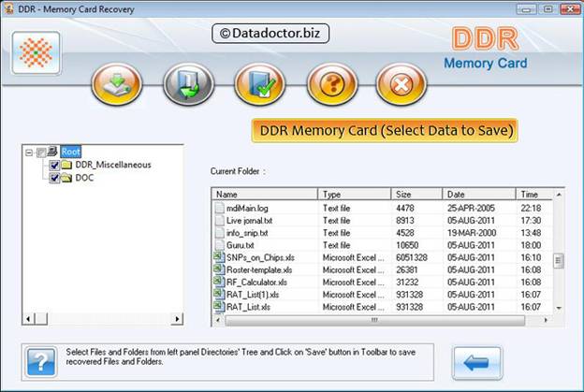The image size is (584, 392).
Task: Click the text file icon next to Guru.txt
Action: [220, 245]
